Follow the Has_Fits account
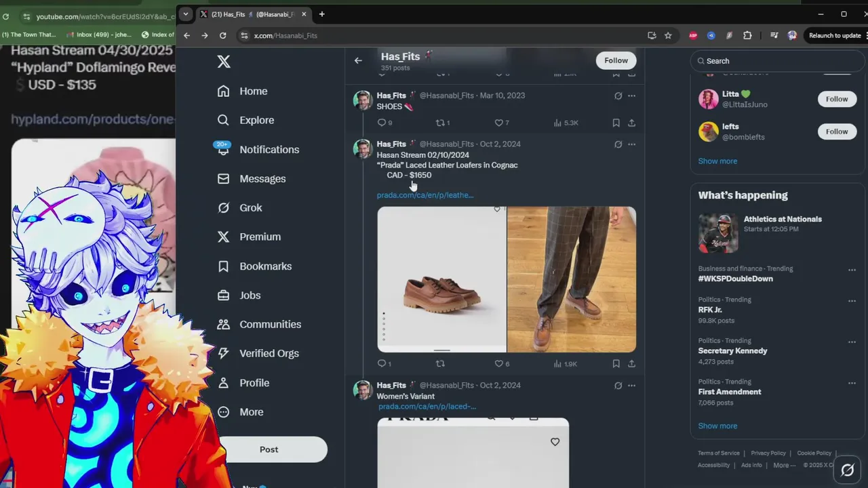 (x=616, y=60)
